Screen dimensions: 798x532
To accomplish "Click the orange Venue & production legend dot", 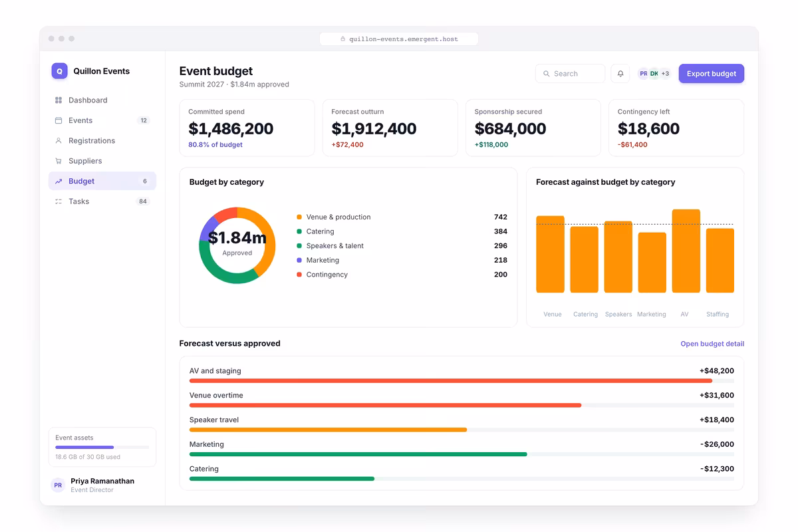I will (299, 217).
